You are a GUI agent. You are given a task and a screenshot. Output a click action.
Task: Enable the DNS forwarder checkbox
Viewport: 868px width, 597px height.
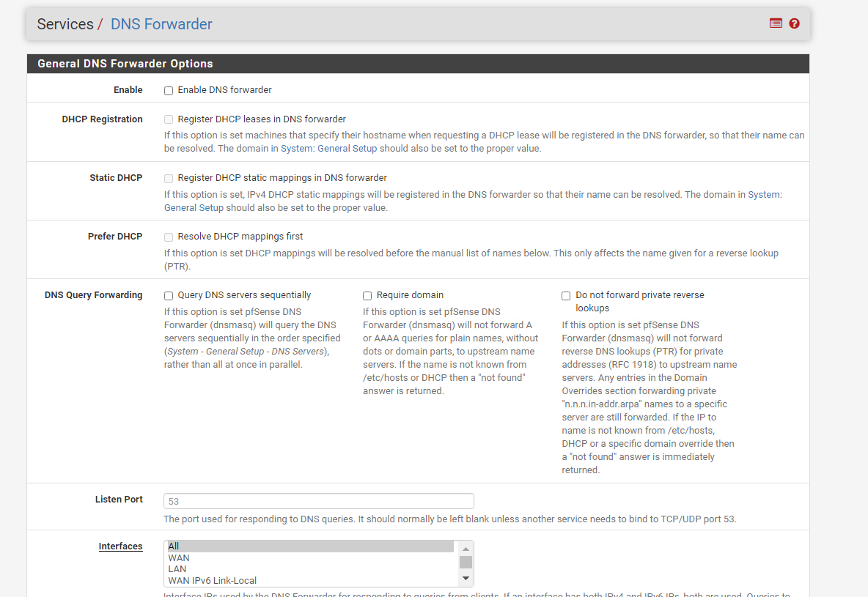[169, 91]
